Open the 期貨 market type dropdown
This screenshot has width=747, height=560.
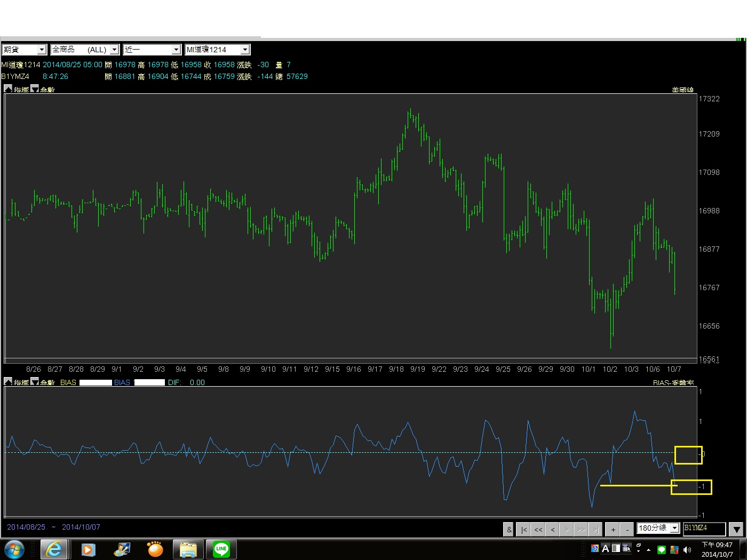(25, 50)
